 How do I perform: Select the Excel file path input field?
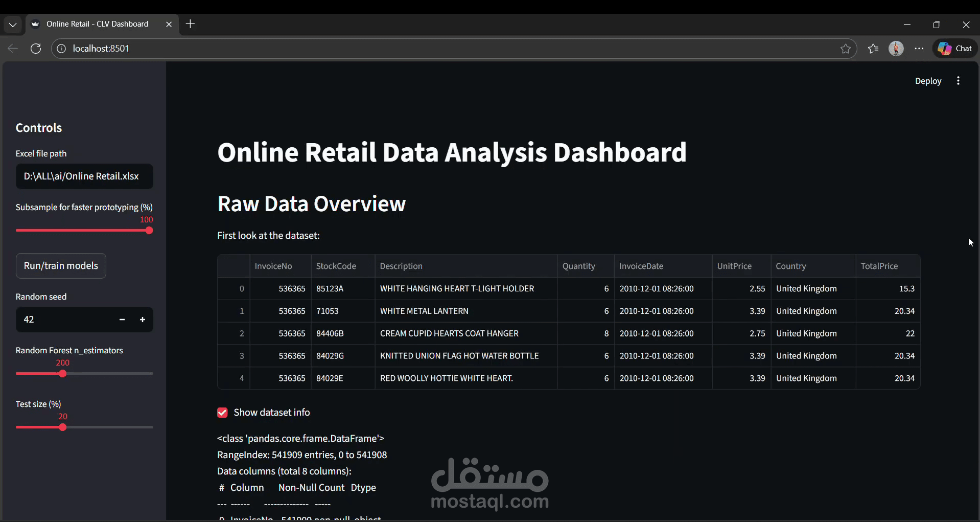[x=84, y=176]
